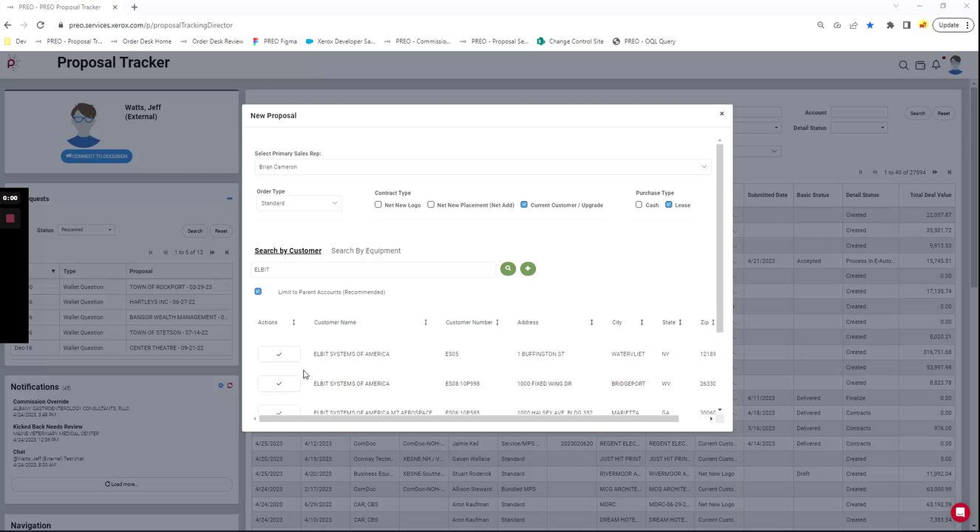Sort the results by State
Screen dimensions: 980x532
680,322
